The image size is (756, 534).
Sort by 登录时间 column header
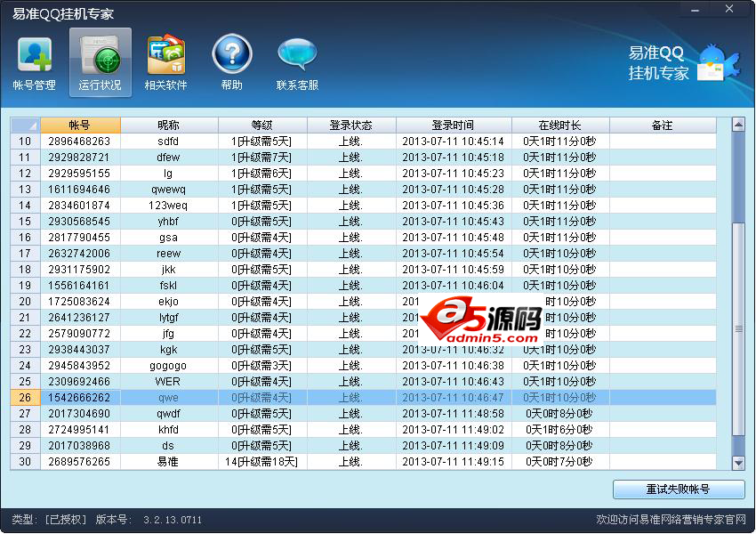(x=454, y=125)
